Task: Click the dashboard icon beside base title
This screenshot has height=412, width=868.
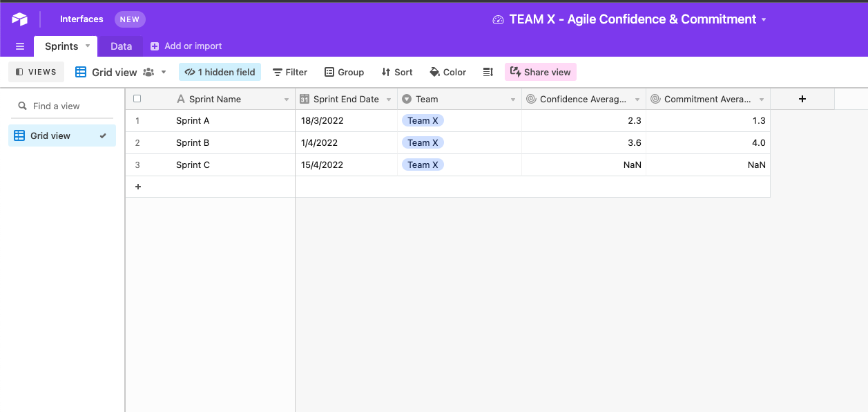Action: pos(498,20)
